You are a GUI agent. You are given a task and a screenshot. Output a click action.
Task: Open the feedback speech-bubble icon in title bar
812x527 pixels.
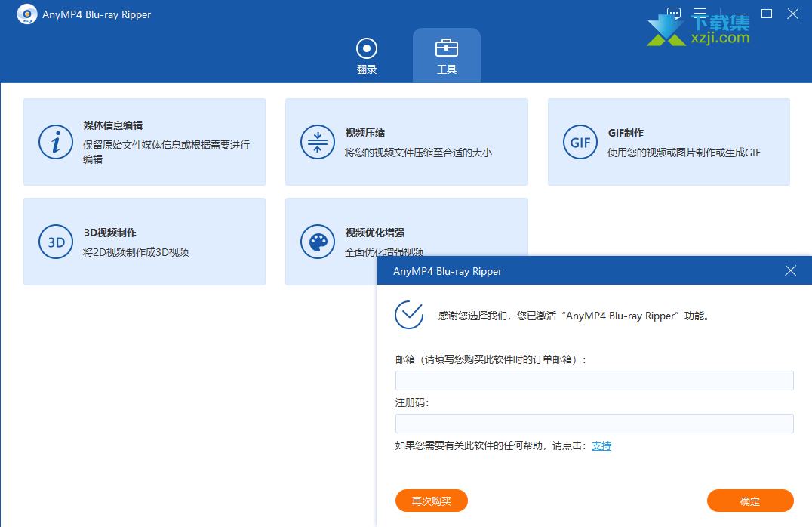(674, 14)
